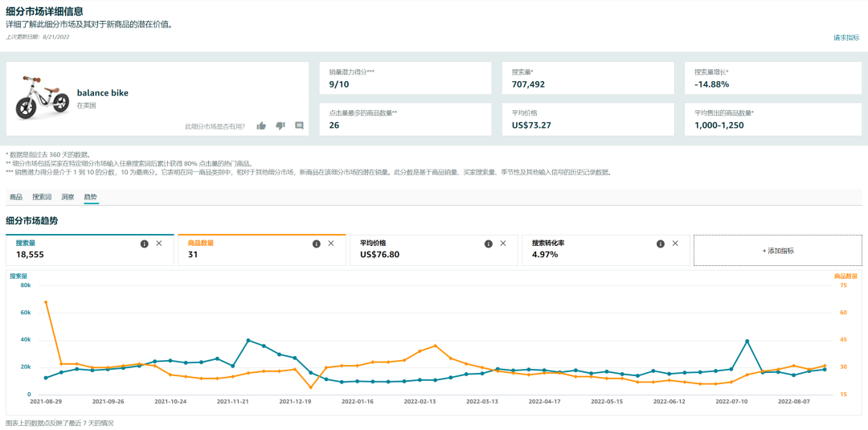Show info for 搜索量 metric
The height and width of the screenshot is (430, 868).
(x=145, y=244)
